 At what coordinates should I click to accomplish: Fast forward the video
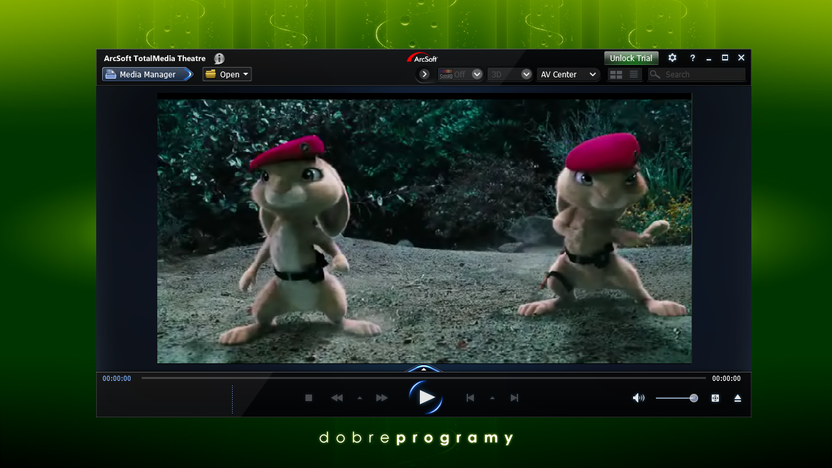point(382,397)
